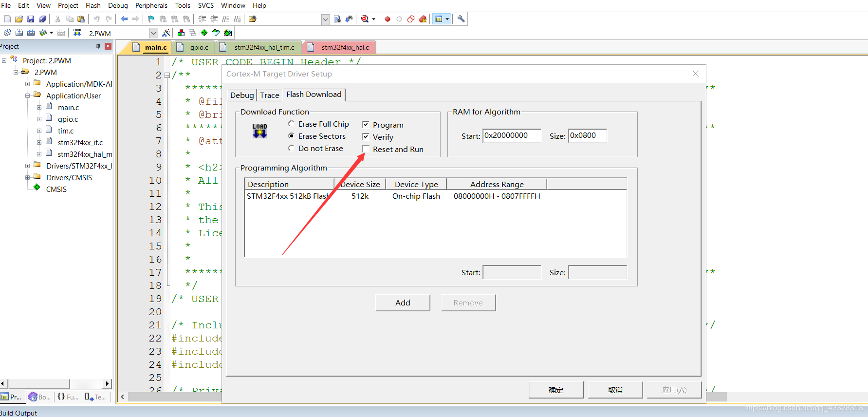Viewport: 868px width, 417px height.
Task: Toggle the Verify checkbox
Action: click(x=366, y=137)
